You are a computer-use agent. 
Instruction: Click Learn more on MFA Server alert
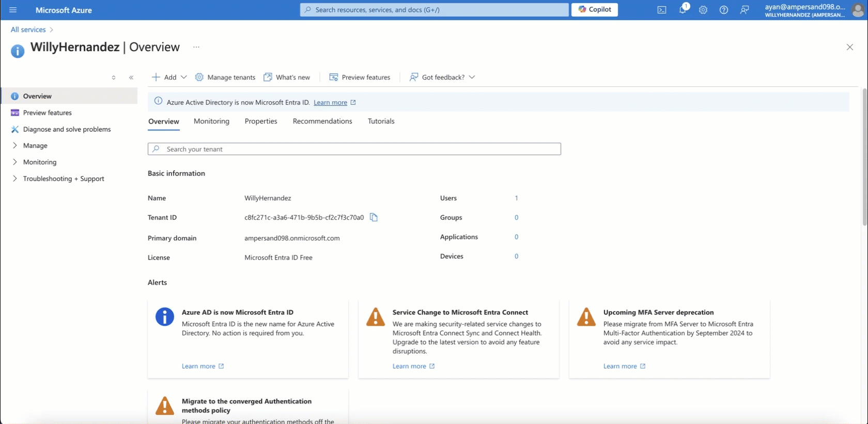[624, 366]
